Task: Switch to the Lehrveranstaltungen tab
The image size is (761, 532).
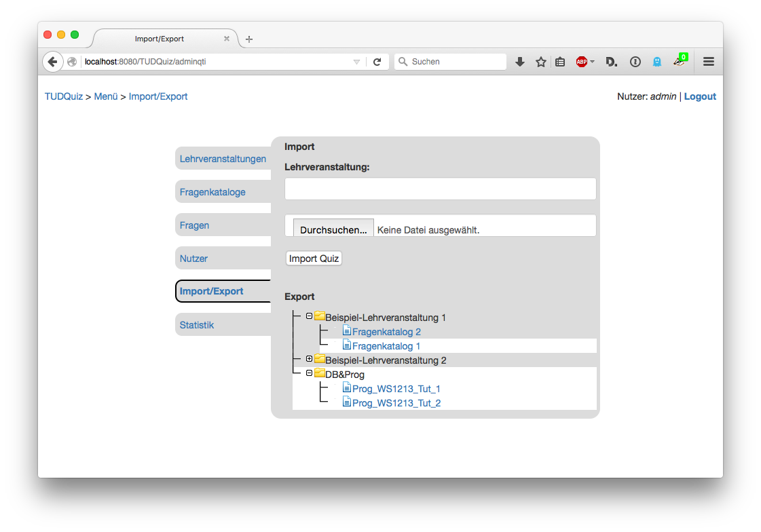Action: pyautogui.click(x=223, y=159)
